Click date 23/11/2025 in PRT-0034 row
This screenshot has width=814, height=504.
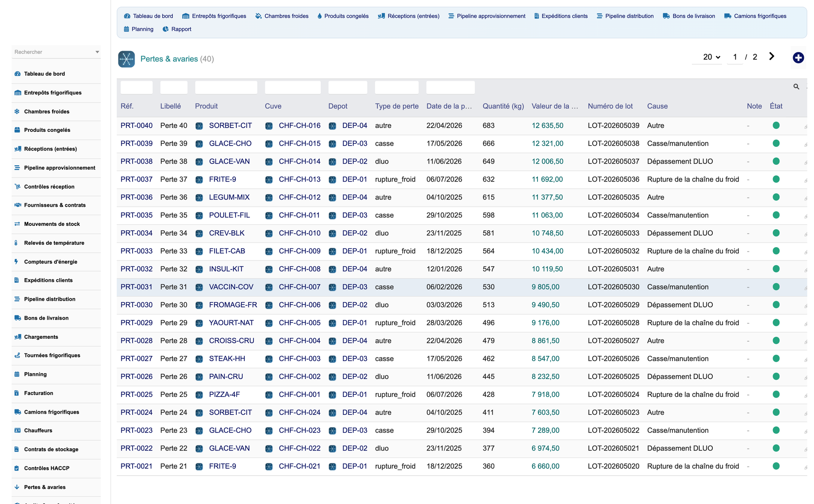[444, 233]
